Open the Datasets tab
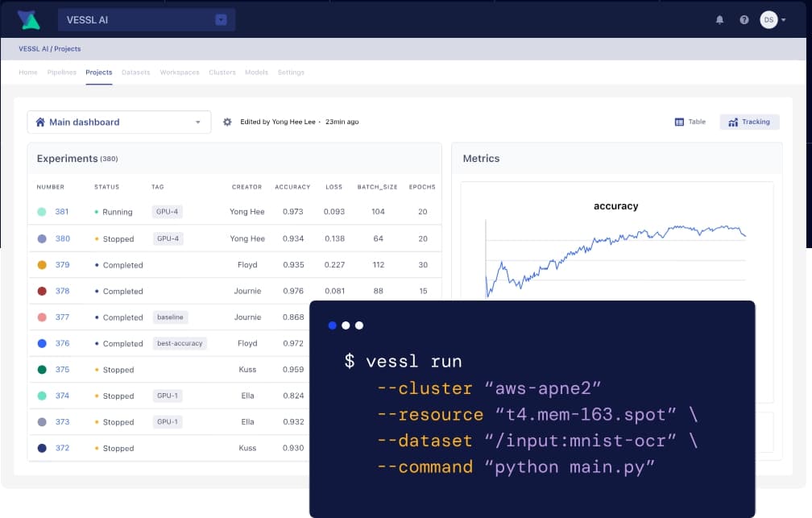812x518 pixels. point(135,73)
